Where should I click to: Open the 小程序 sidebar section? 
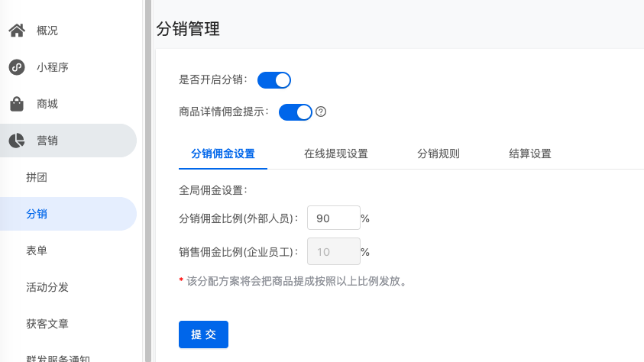[68, 67]
